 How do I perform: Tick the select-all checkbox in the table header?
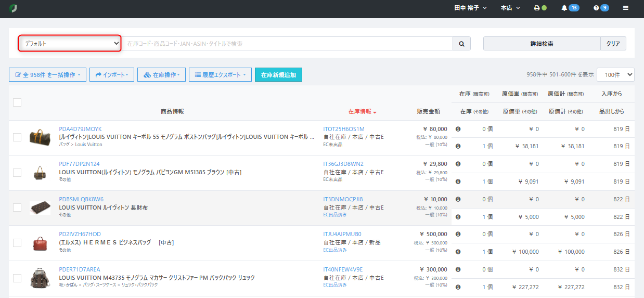[17, 102]
